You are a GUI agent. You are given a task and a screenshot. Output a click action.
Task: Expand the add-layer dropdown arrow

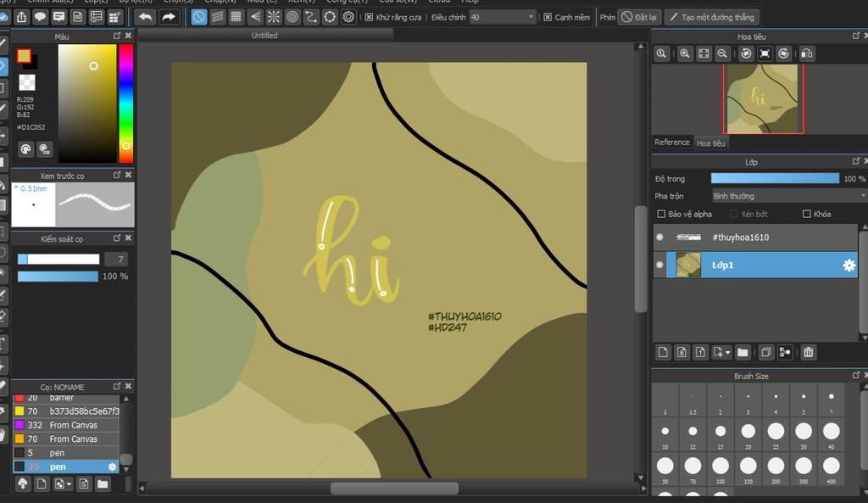(x=728, y=352)
